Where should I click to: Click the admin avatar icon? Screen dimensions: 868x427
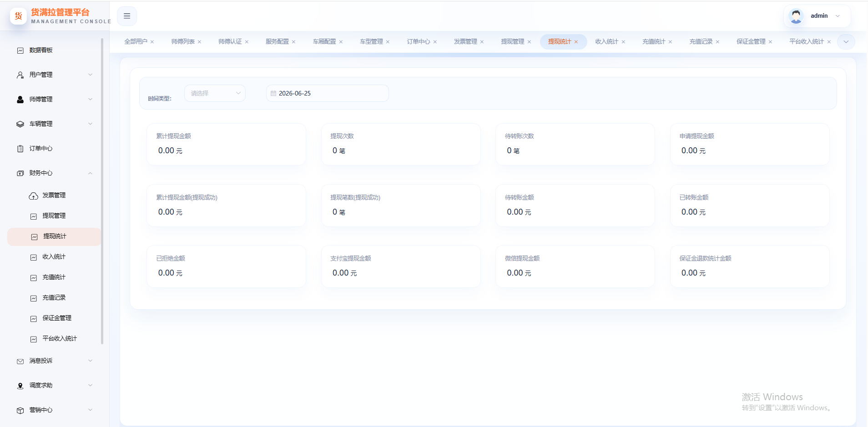pos(796,16)
